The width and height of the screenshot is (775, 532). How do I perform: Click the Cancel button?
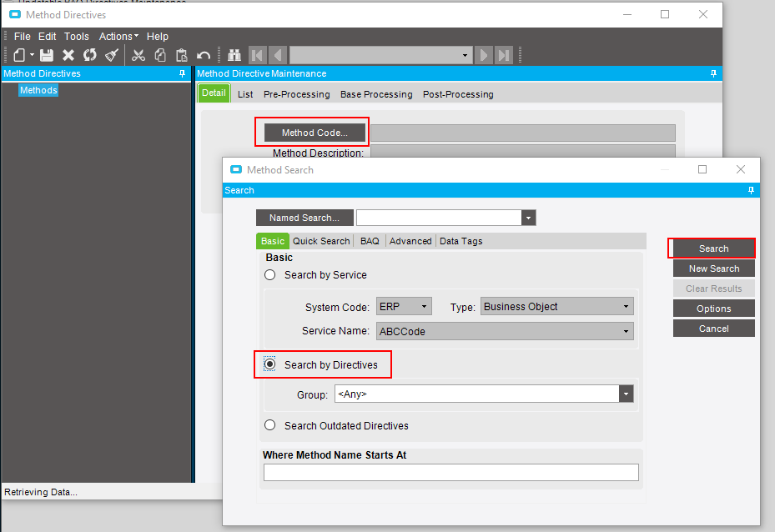point(714,329)
